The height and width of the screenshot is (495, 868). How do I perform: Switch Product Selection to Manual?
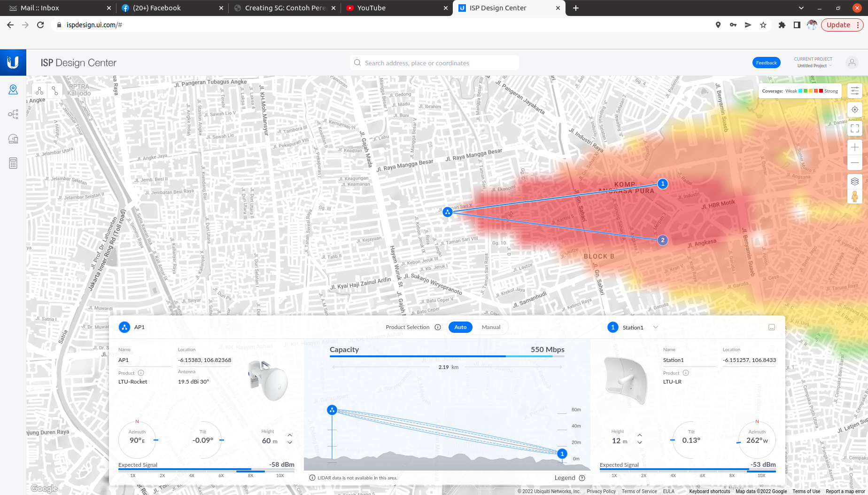pyautogui.click(x=491, y=327)
